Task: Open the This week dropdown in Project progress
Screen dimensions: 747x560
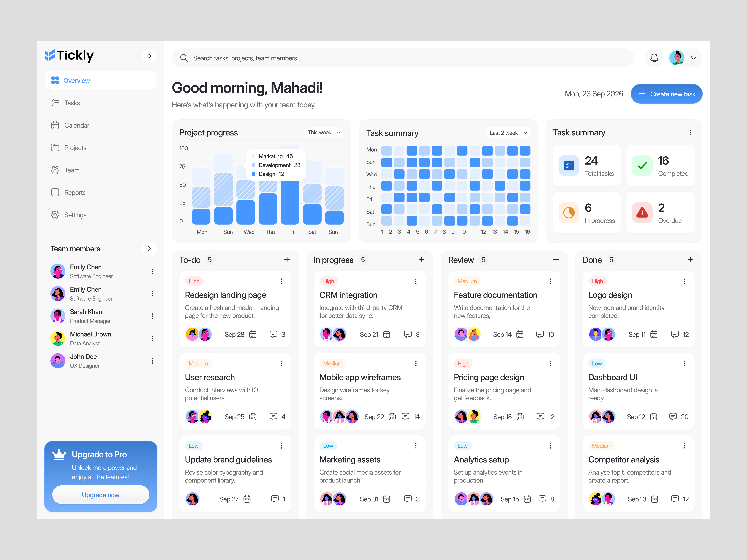Action: 324,132
